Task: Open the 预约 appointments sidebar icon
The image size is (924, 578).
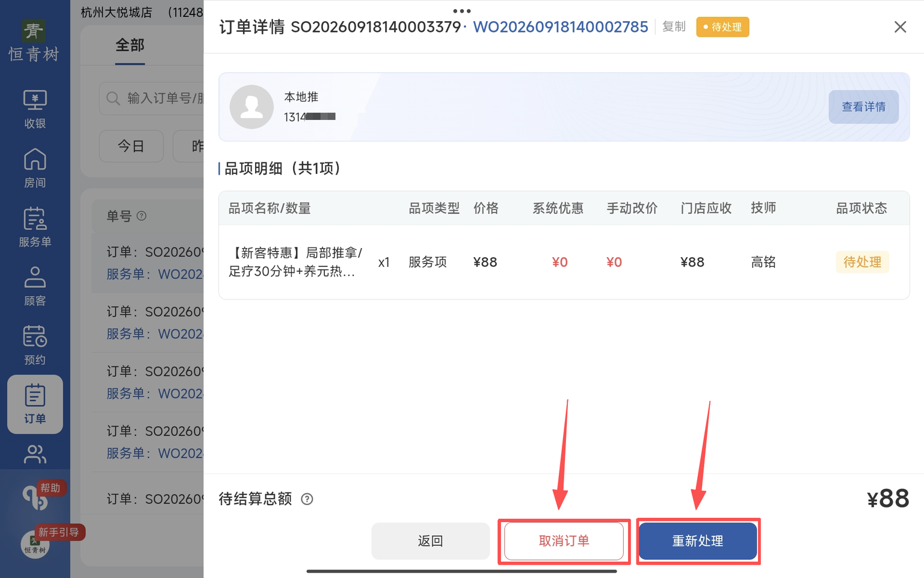Action: [x=35, y=345]
